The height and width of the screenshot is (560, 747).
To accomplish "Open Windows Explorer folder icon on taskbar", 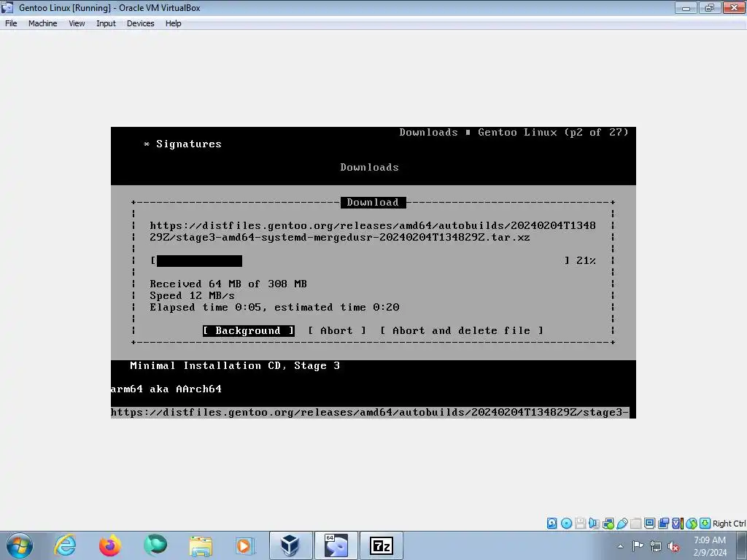I will (200, 545).
